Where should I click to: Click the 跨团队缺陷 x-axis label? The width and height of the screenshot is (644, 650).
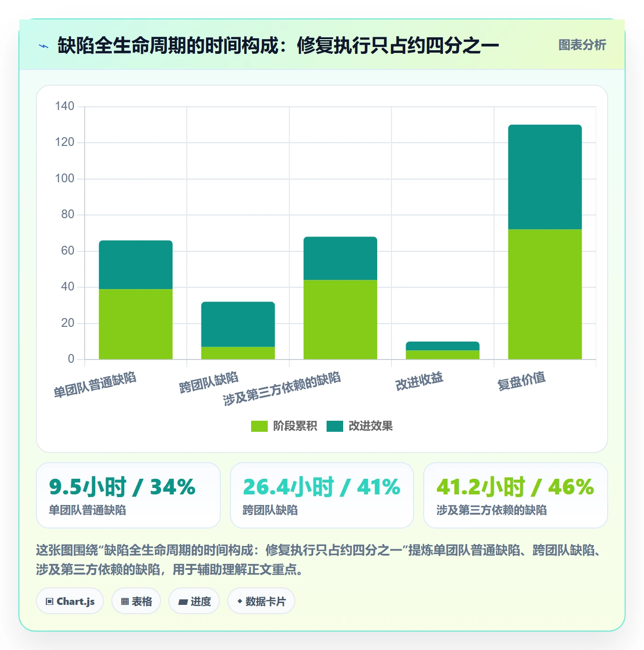click(209, 383)
